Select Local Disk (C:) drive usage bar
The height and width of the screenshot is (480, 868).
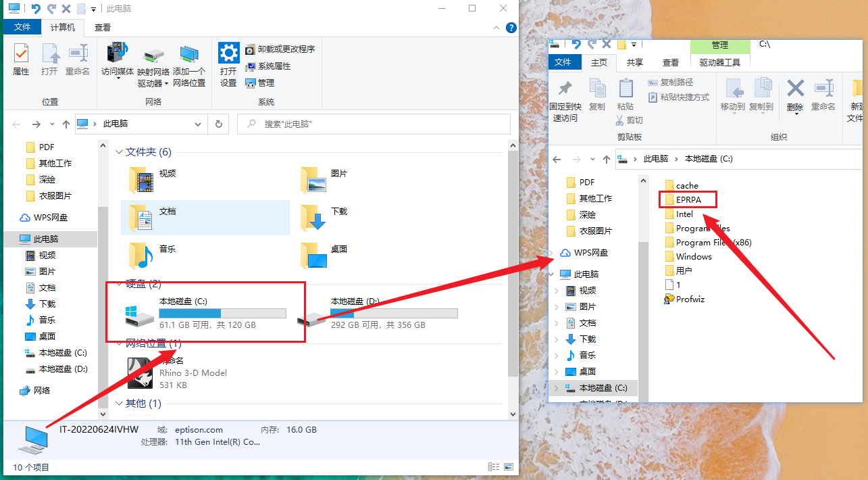click(x=222, y=314)
